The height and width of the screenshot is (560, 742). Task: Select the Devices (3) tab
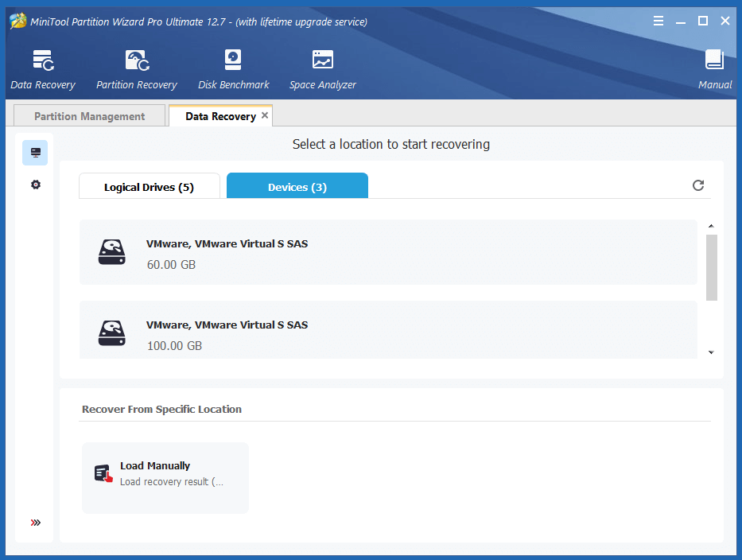297,186
